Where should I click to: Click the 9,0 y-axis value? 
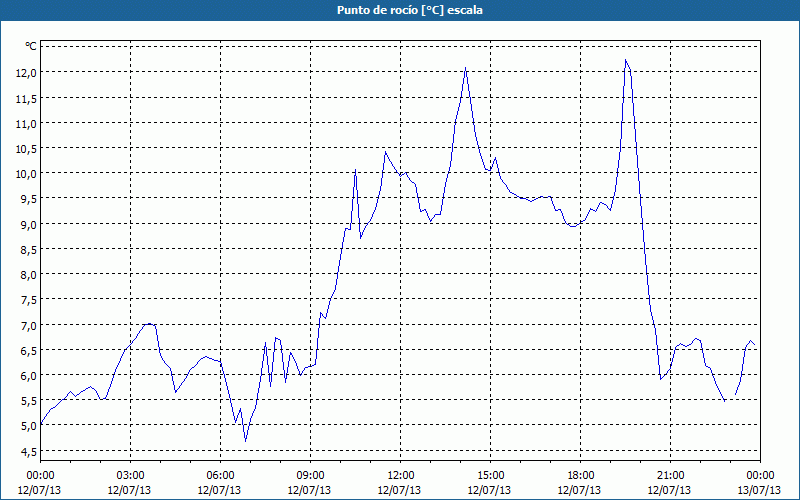click(x=29, y=224)
